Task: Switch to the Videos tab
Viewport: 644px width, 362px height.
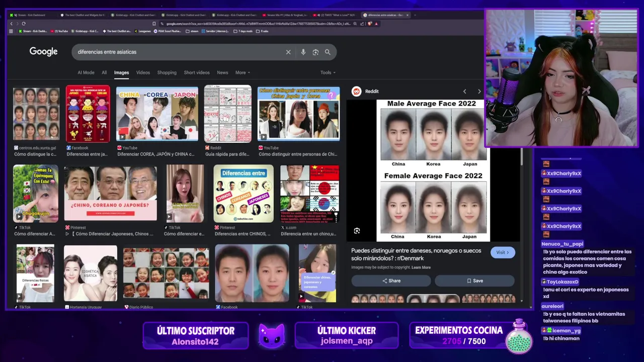Action: [x=143, y=72]
